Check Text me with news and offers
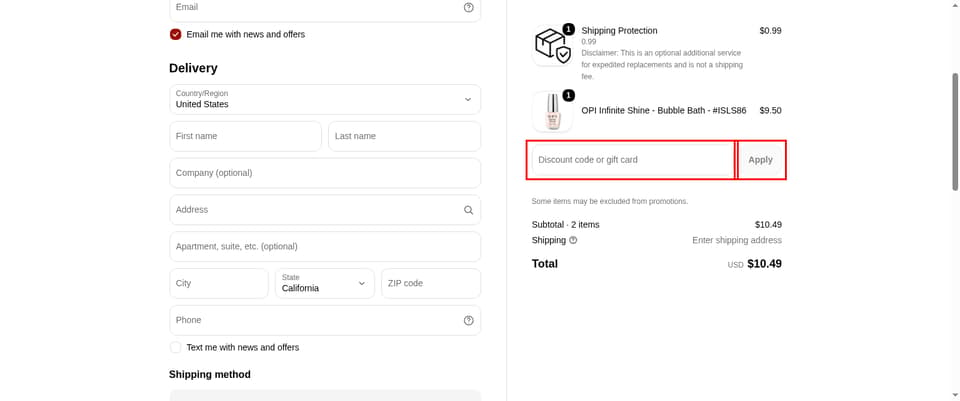 [176, 347]
